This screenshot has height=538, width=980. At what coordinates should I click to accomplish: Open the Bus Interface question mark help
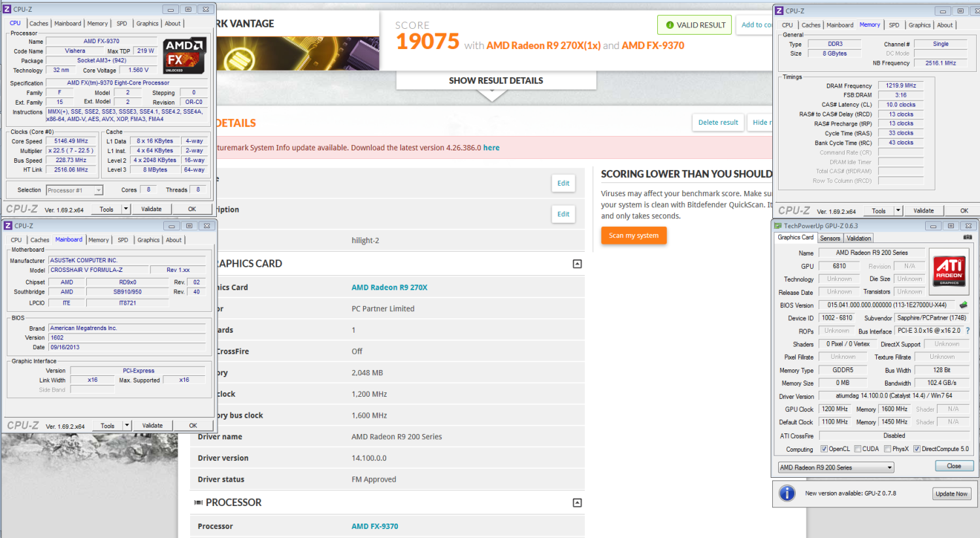click(x=968, y=331)
